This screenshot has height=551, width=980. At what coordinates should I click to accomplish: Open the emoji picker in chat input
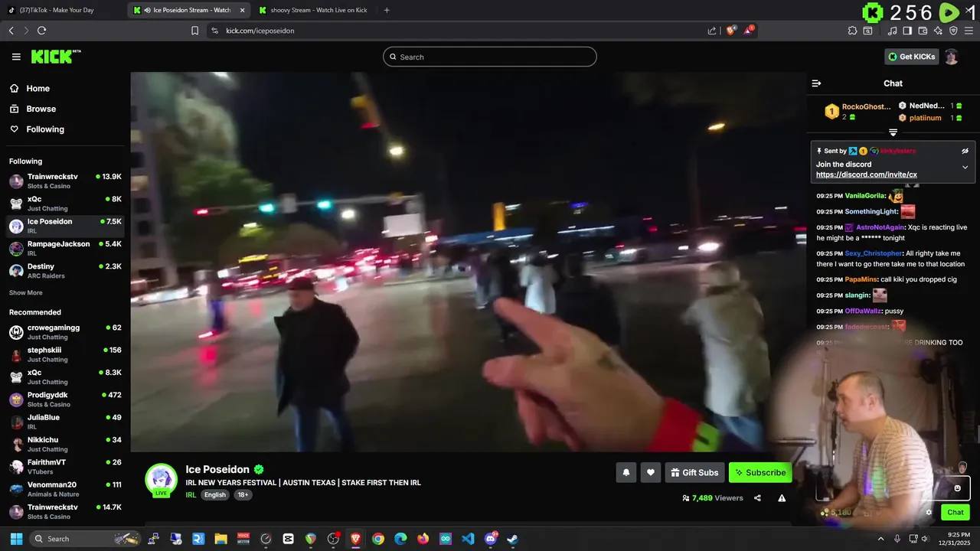point(957,488)
